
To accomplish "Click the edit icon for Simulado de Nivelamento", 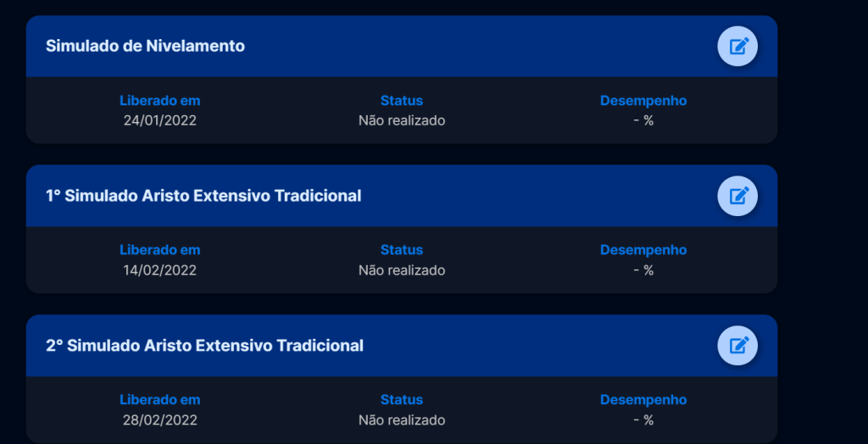I will pos(737,46).
